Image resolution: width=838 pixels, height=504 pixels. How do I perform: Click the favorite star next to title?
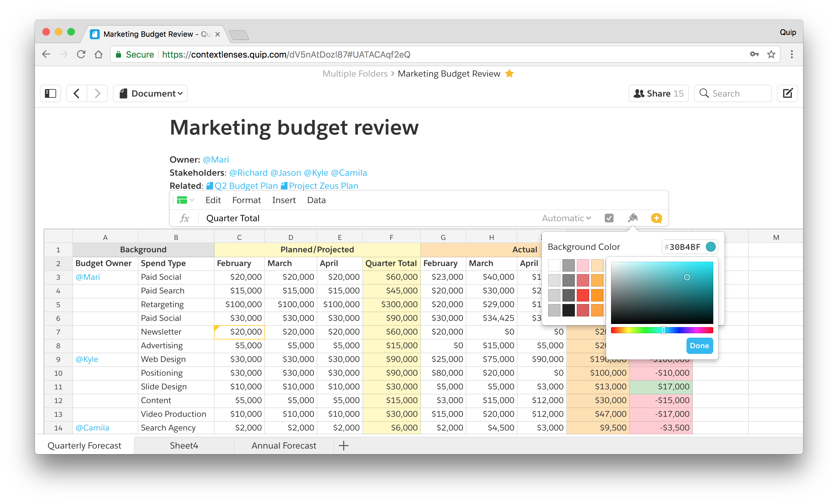point(509,74)
